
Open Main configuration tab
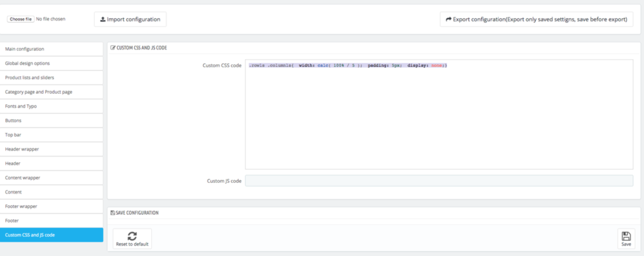coord(52,49)
